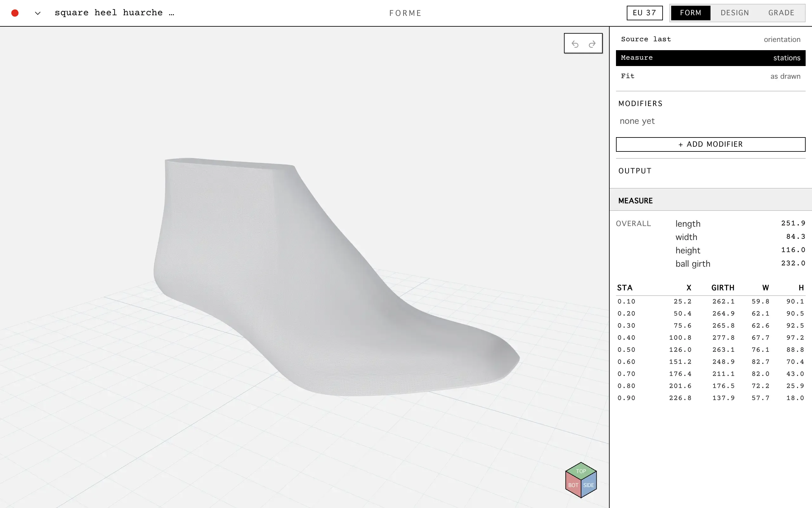Click ball girth value 232.0

pos(793,264)
